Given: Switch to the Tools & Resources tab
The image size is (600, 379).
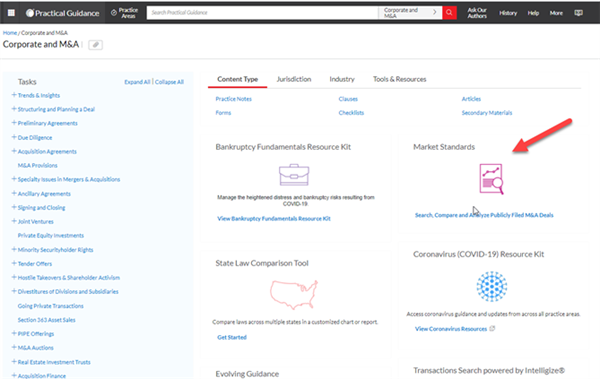Looking at the screenshot, I should (x=399, y=79).
